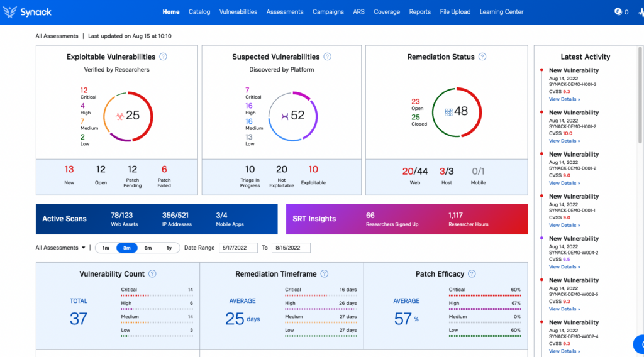Click the Critical bar in Vulnerability Count
This screenshot has height=357, width=644.
[x=157, y=295]
